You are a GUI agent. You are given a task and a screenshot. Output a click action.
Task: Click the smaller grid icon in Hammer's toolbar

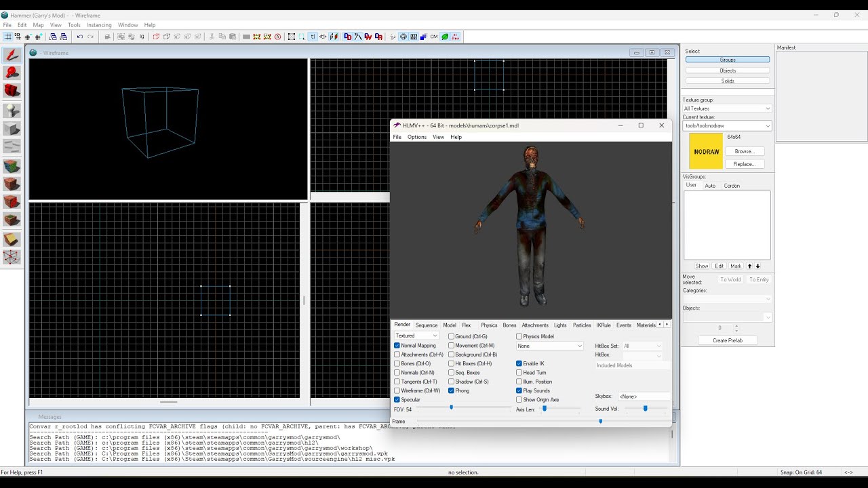pos(28,37)
